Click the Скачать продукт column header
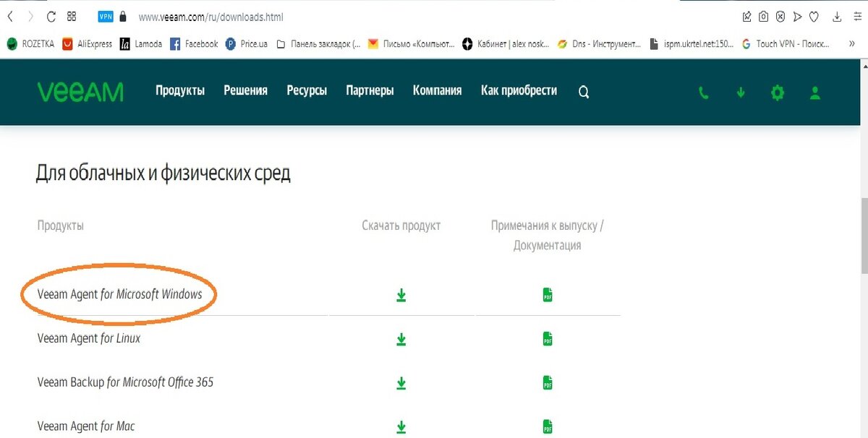The height and width of the screenshot is (438, 868). (401, 226)
